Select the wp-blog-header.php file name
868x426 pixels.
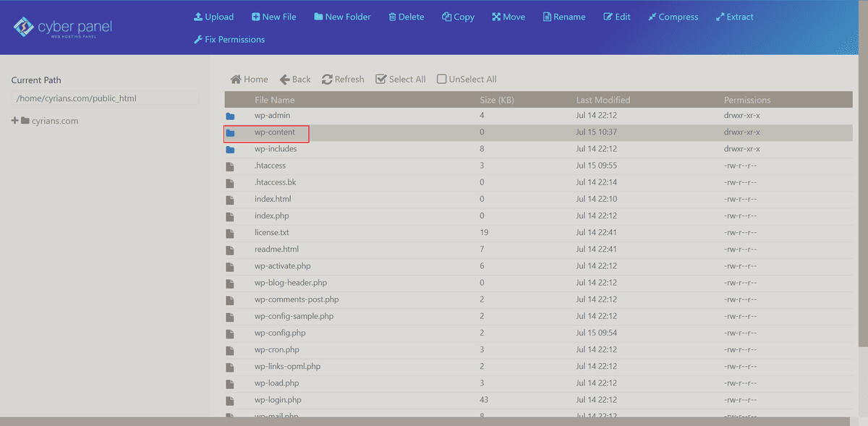pos(291,283)
